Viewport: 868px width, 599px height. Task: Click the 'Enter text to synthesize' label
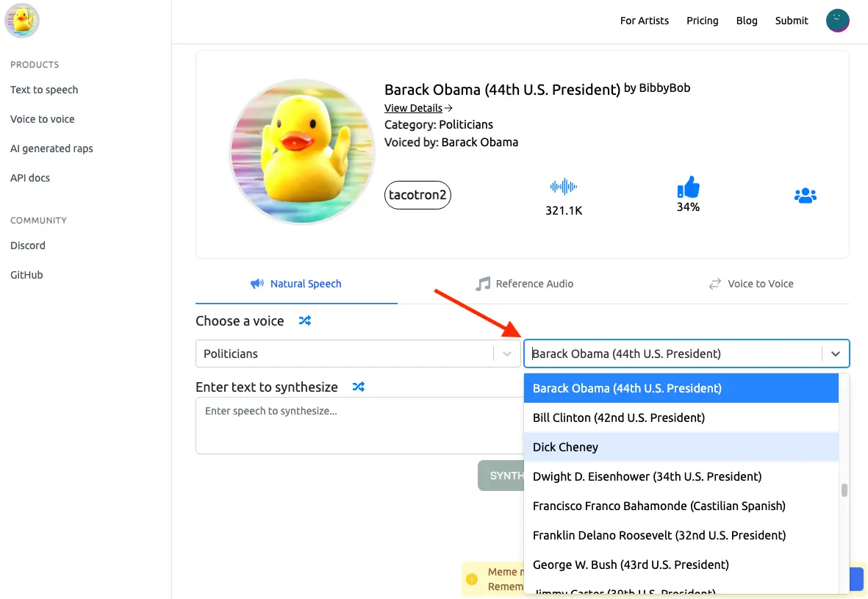[266, 387]
